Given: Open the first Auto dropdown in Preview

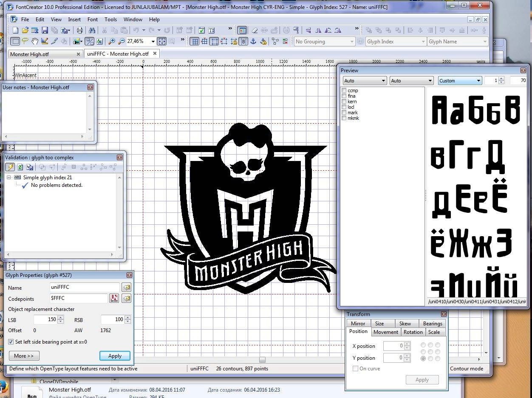Looking at the screenshot, I should [x=365, y=80].
